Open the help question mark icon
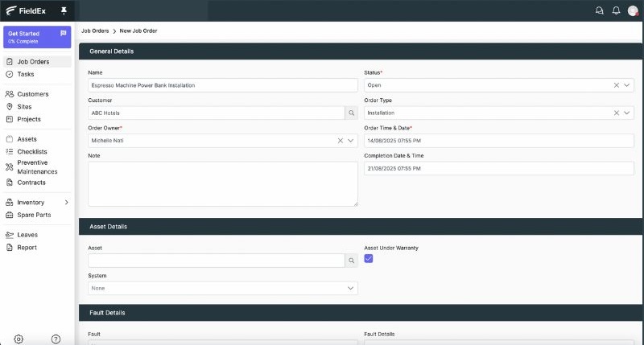Image resolution: width=644 pixels, height=345 pixels. click(x=56, y=339)
